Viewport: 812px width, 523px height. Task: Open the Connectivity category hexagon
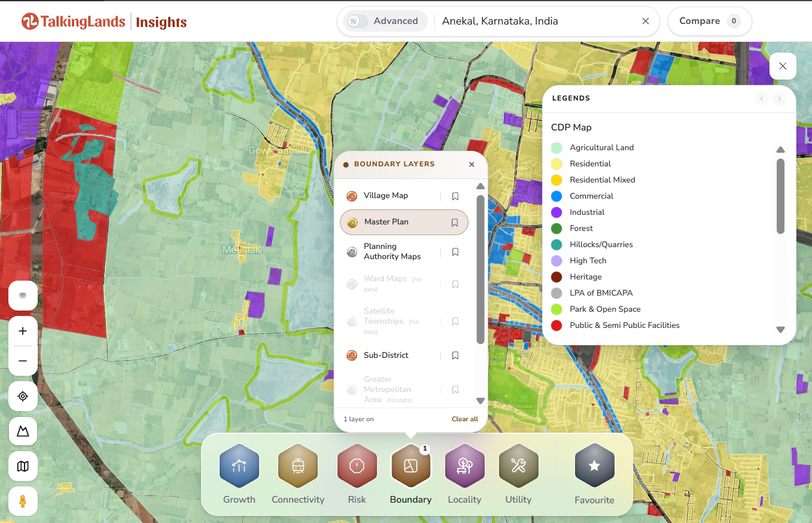pos(298,467)
